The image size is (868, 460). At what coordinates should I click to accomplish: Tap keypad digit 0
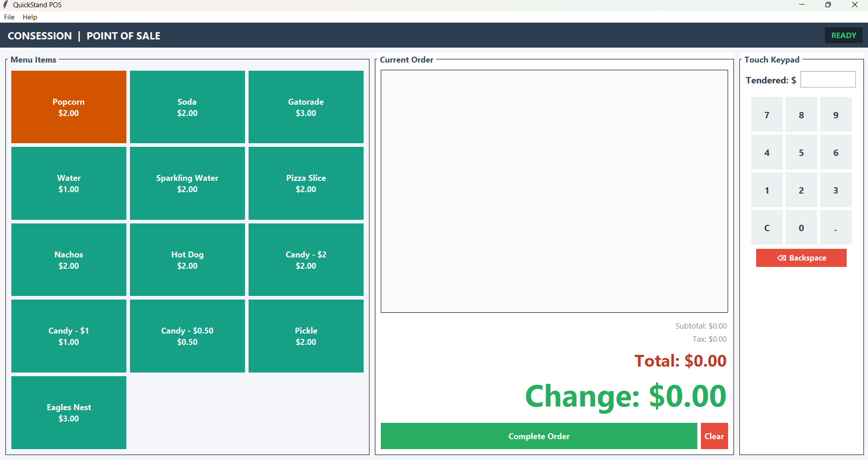point(801,228)
